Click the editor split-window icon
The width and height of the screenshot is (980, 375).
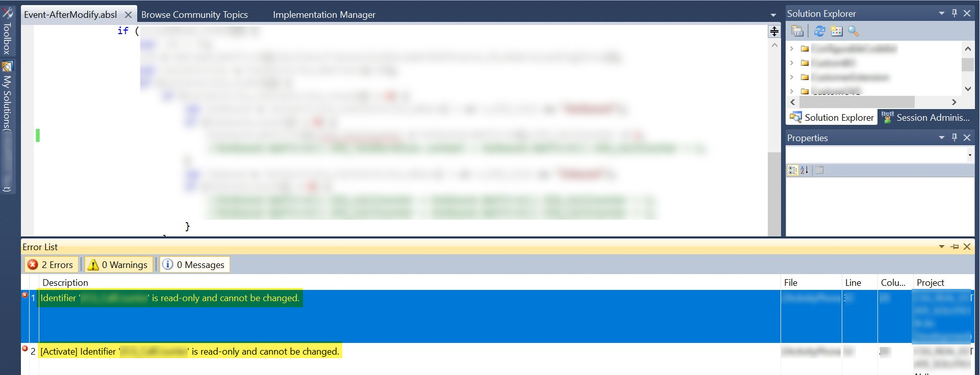click(774, 32)
